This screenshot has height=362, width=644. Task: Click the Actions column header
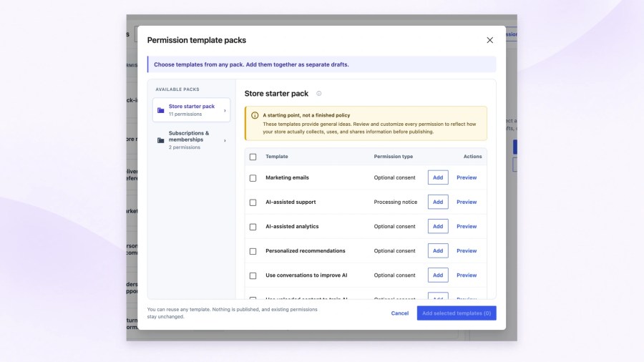472,157
